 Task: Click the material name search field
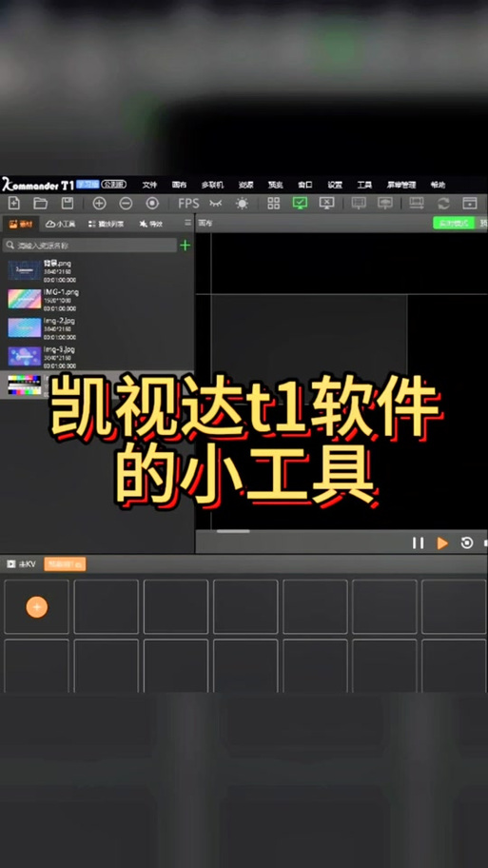tap(89, 245)
